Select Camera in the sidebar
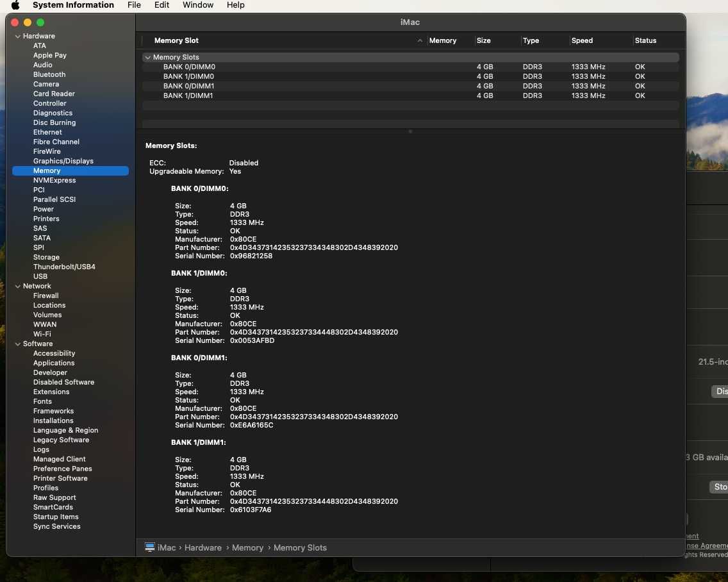The width and height of the screenshot is (728, 582). [x=46, y=84]
